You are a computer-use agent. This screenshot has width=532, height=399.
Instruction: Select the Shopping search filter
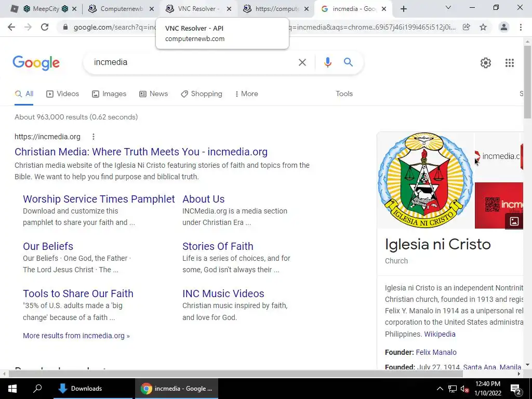pos(202,94)
